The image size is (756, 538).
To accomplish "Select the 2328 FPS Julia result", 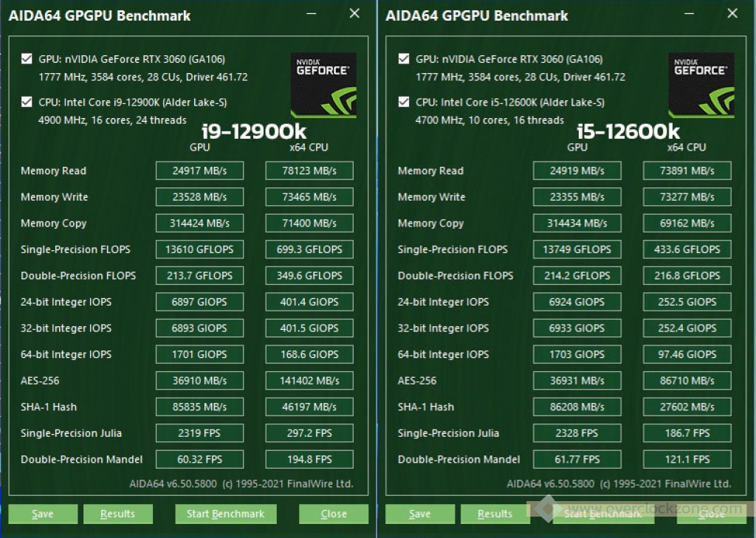I will (x=577, y=433).
